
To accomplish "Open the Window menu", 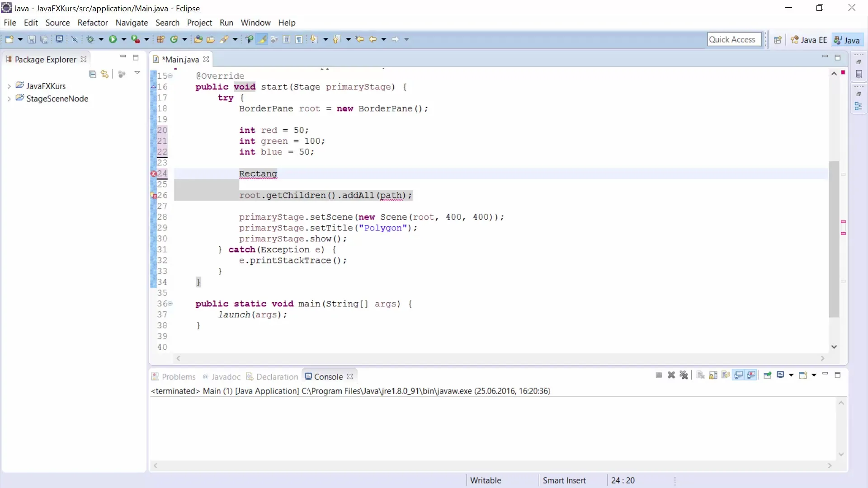I will [255, 23].
